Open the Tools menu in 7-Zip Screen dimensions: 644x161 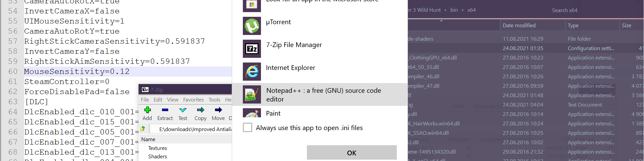click(x=214, y=100)
